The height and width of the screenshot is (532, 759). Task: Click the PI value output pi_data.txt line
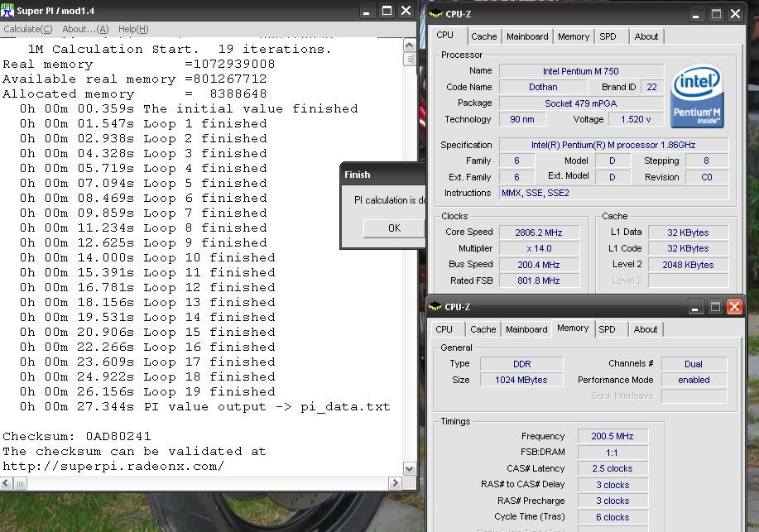pos(204,406)
